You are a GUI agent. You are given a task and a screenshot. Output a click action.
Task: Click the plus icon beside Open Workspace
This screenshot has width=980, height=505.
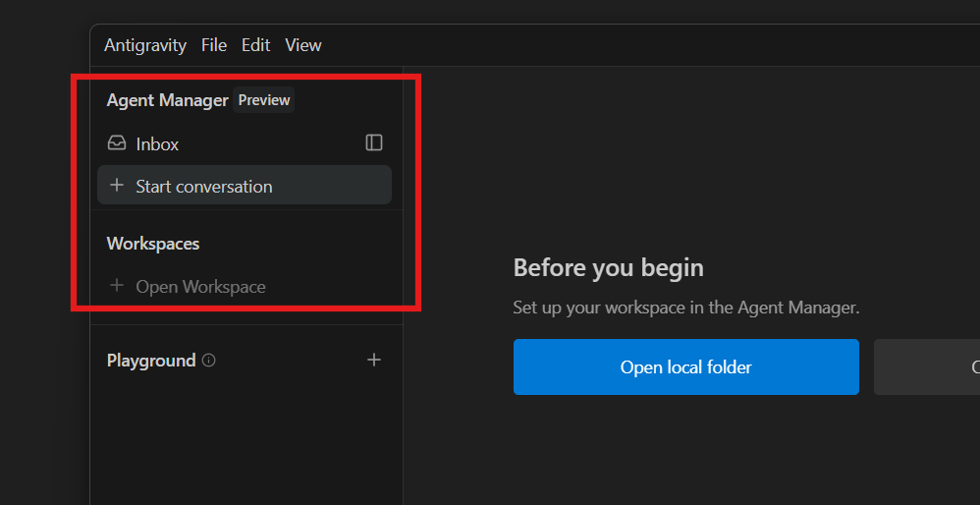point(117,286)
